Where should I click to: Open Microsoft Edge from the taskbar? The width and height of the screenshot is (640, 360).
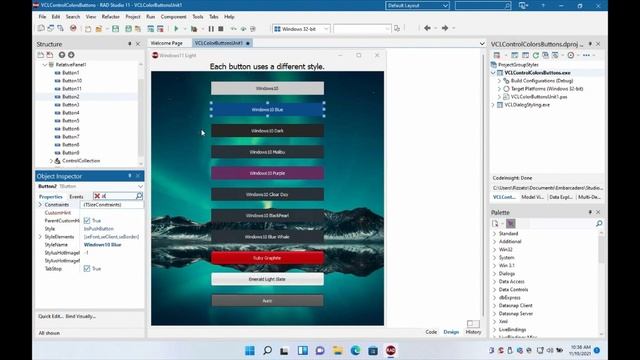click(x=355, y=350)
